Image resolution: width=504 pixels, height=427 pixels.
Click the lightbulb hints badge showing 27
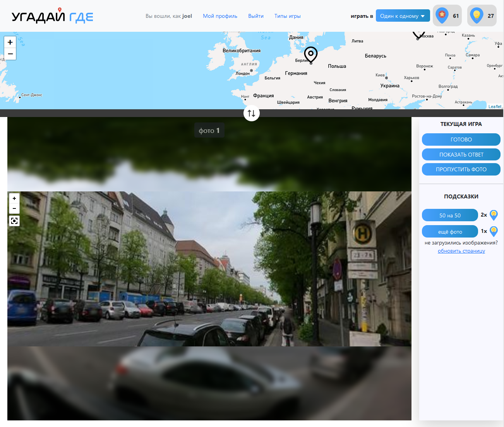(482, 15)
